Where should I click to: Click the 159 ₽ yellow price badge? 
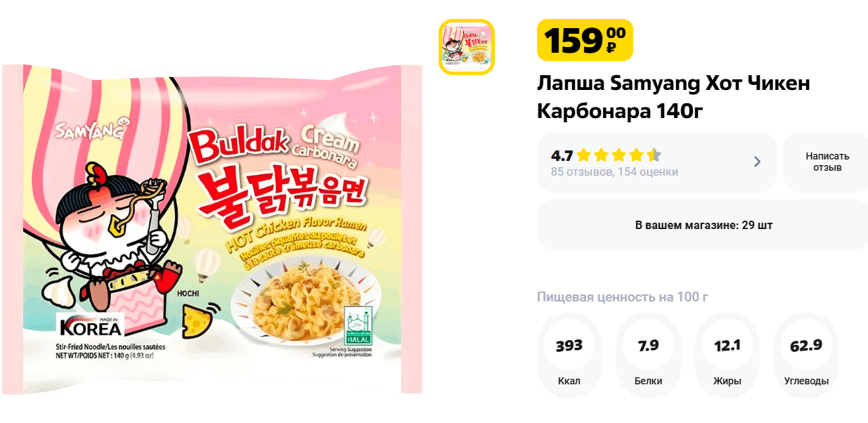click(x=585, y=40)
